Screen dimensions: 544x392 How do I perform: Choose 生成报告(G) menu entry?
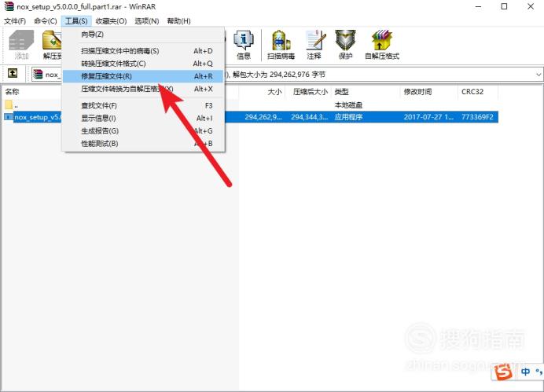pos(143,131)
